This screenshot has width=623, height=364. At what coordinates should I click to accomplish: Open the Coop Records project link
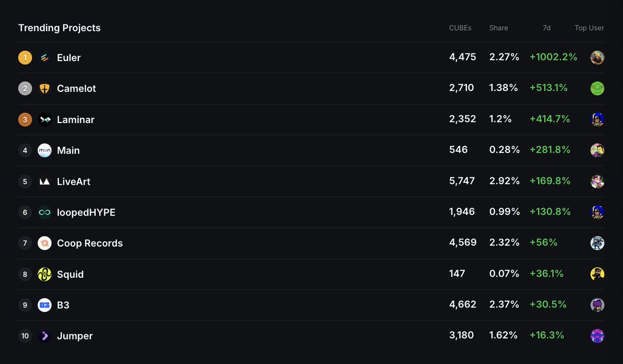[x=90, y=244]
